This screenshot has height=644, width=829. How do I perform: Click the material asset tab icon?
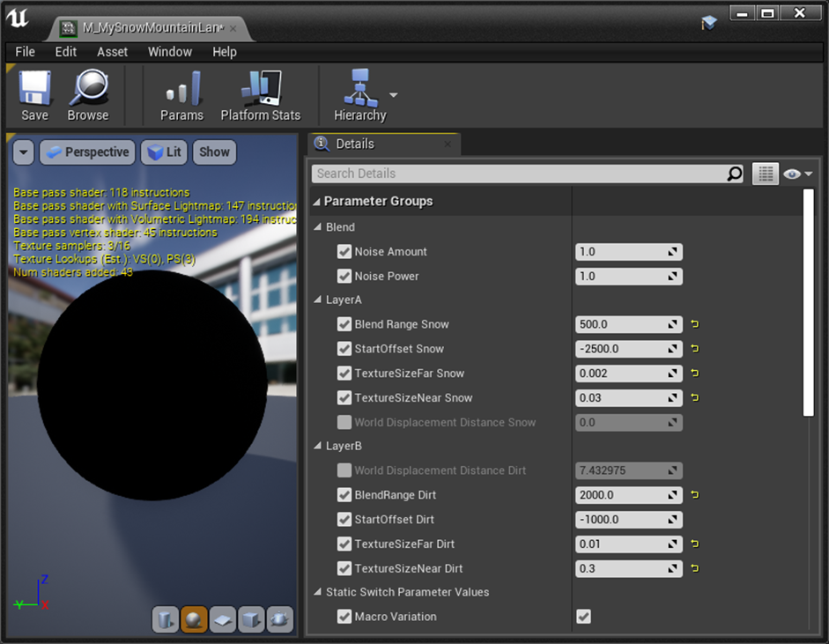pyautogui.click(x=68, y=27)
